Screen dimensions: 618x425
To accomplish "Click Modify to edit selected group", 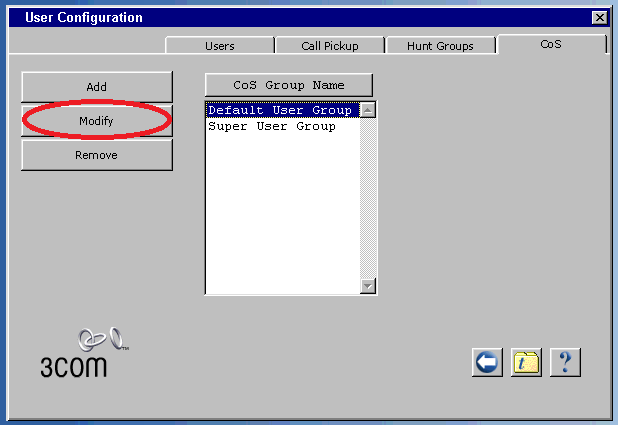I will coord(96,121).
